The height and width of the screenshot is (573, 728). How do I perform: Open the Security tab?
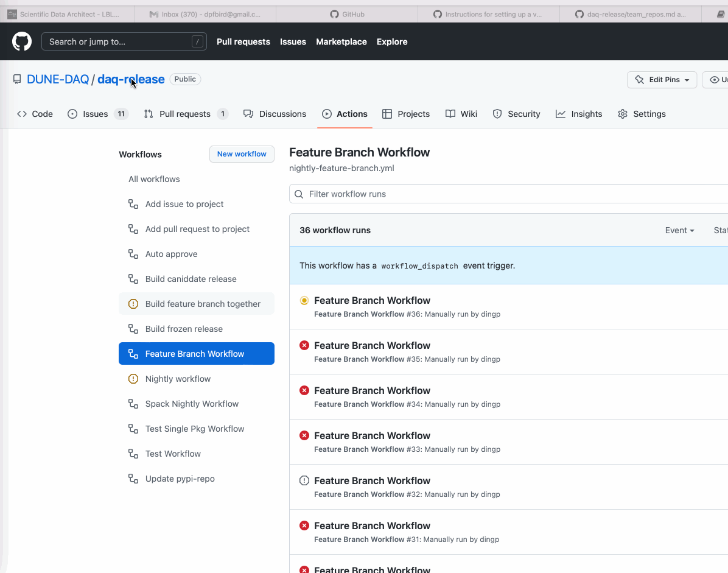[x=516, y=114]
